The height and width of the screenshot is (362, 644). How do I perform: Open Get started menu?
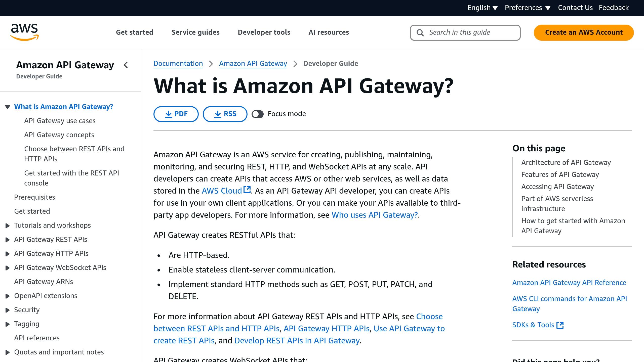135,32
